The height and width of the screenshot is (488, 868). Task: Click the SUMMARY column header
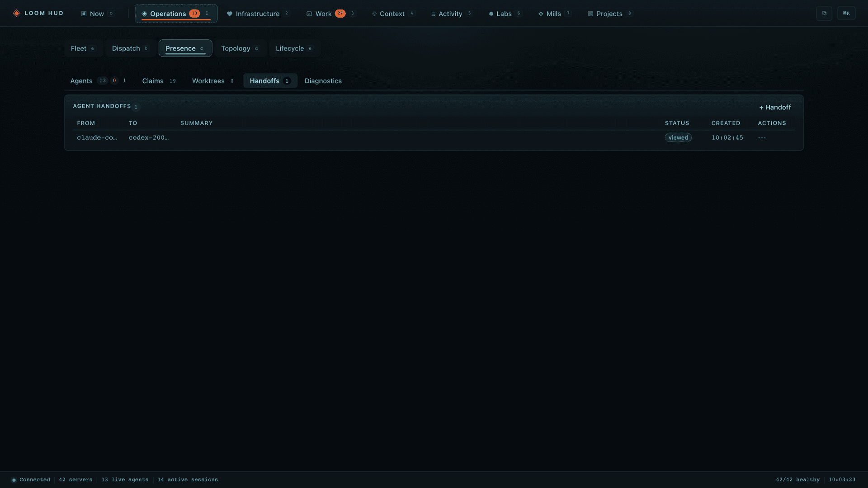click(196, 123)
